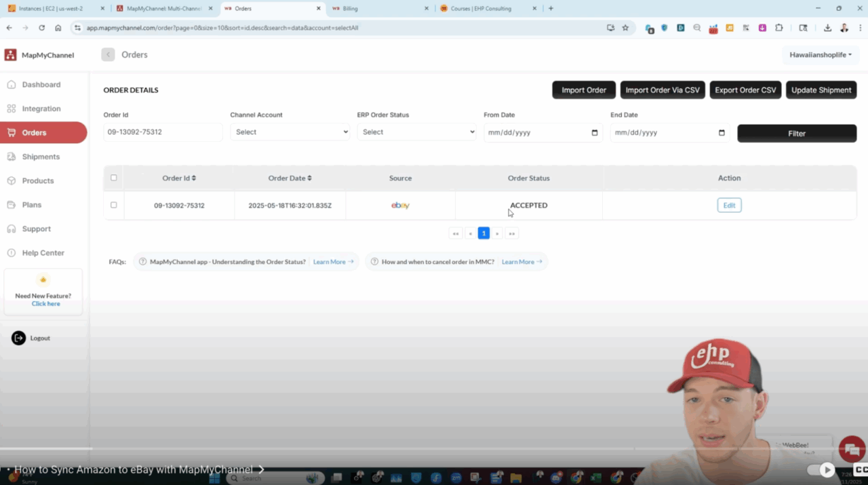Open the chat support bubble
The image size is (868, 485).
coord(851,449)
